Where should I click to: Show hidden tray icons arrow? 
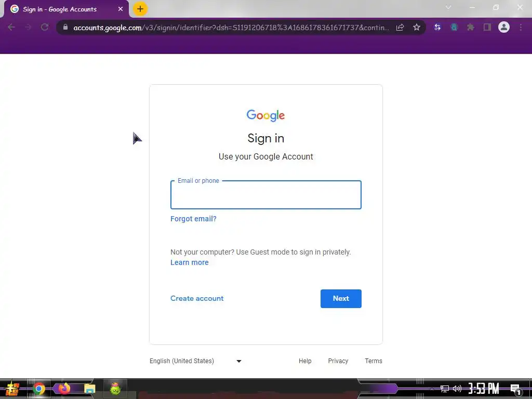[432, 389]
